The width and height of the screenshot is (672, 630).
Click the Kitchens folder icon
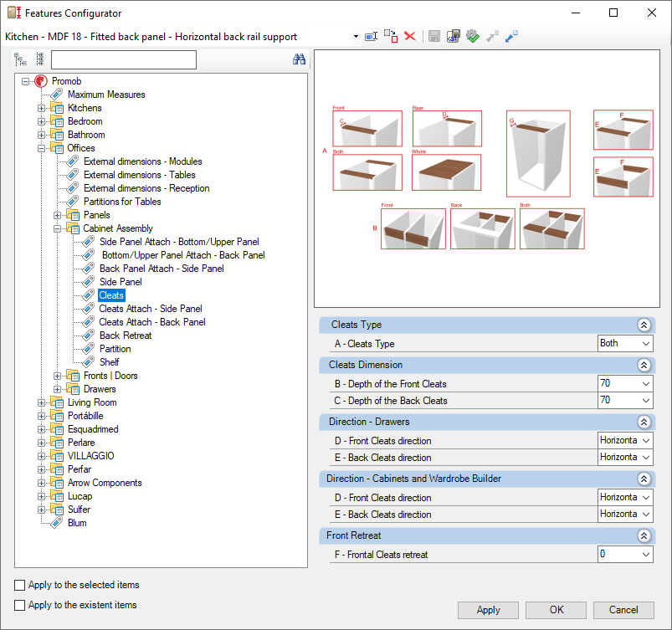tap(57, 108)
